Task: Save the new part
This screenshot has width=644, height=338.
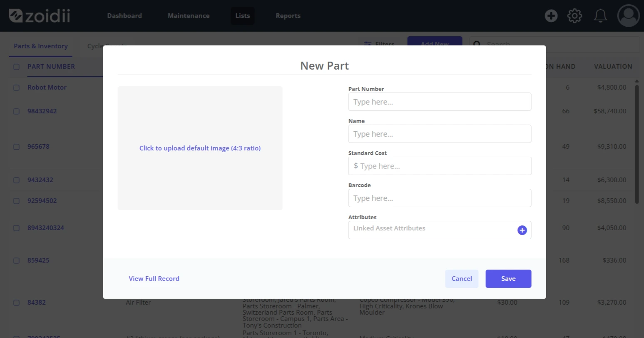Action: pyautogui.click(x=508, y=279)
